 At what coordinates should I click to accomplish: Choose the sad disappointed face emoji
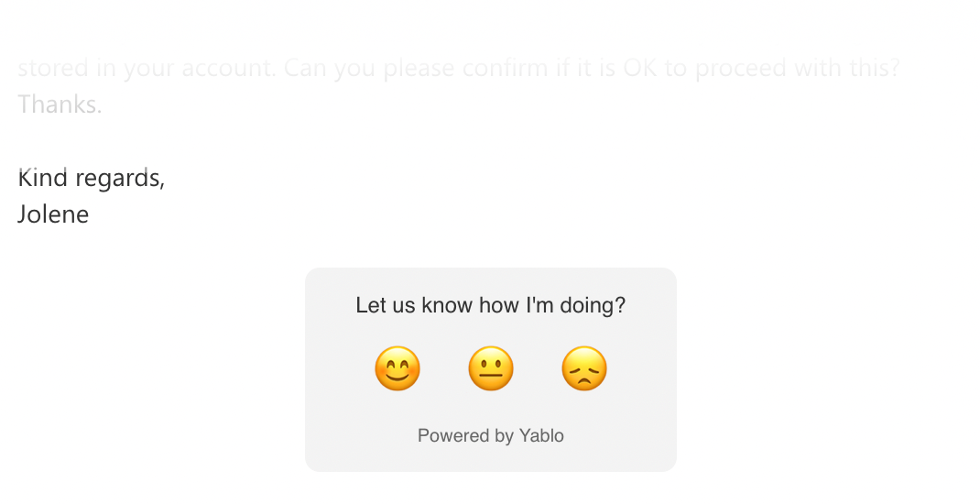pyautogui.click(x=584, y=369)
